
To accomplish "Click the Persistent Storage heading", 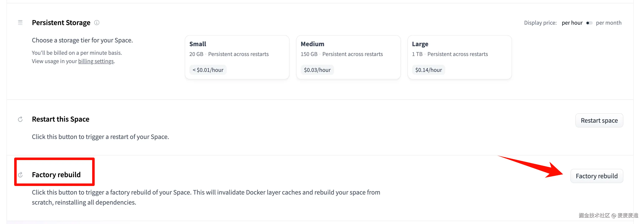I will [61, 23].
